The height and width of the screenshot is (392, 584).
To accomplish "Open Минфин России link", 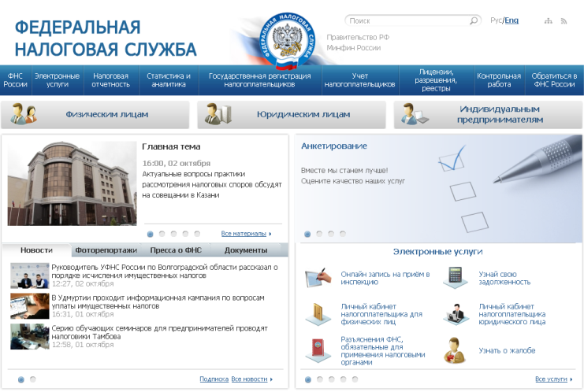I will click(x=353, y=47).
